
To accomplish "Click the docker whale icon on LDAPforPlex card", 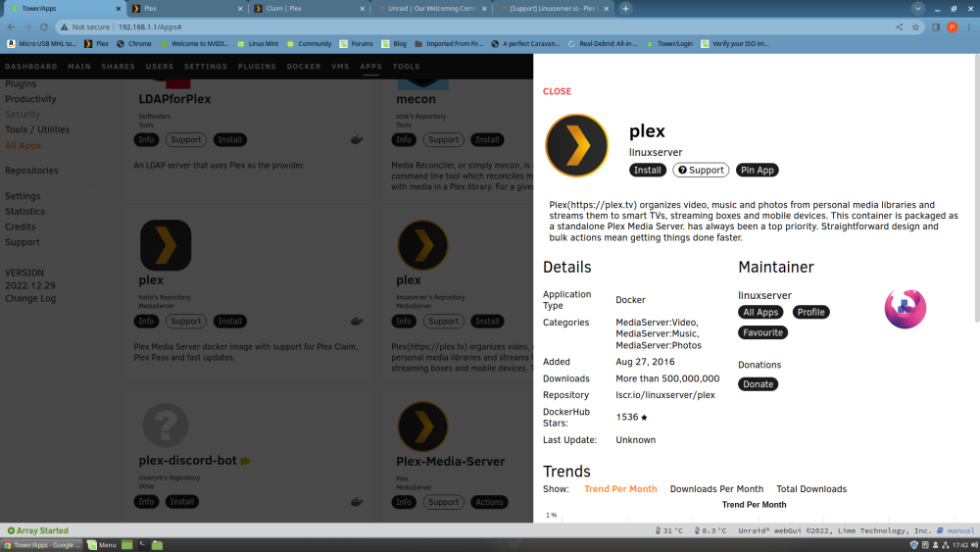I will click(x=357, y=139).
